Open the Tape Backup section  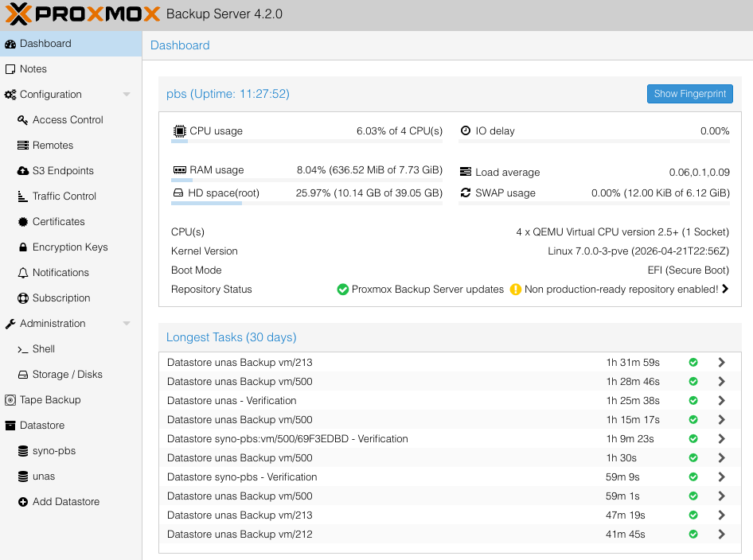point(71,400)
